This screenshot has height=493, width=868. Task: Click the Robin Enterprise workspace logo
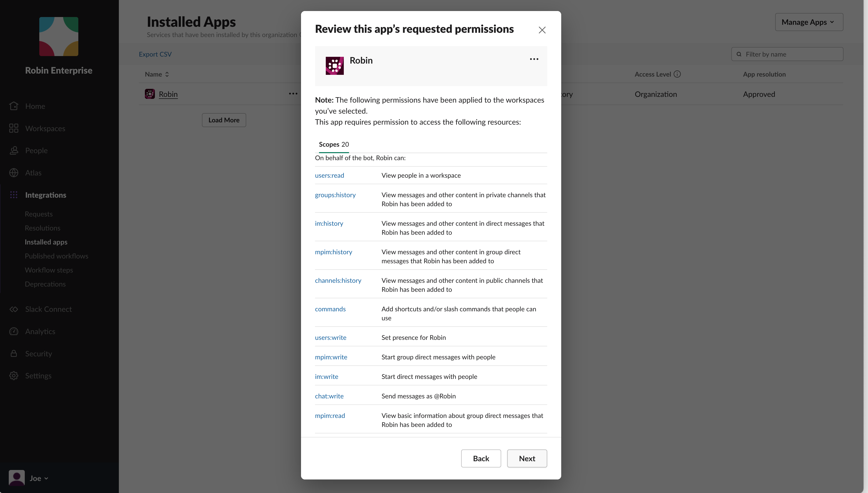coord(59,36)
